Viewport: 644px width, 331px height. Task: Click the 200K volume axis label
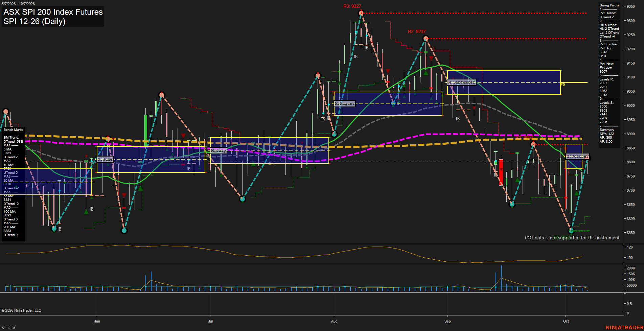[x=631, y=268]
